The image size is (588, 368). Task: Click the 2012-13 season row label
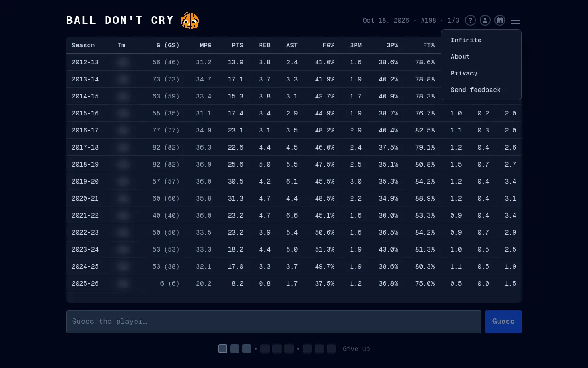click(85, 62)
